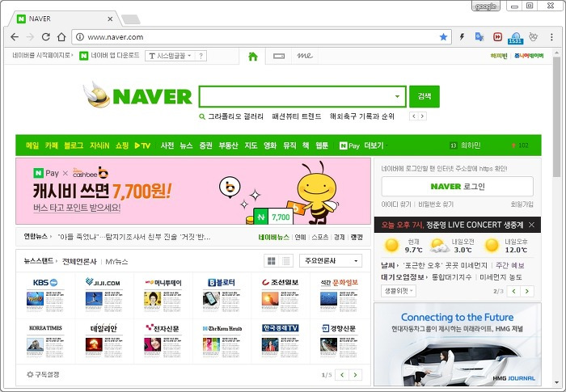Click the NAVER tab in browser
Viewport: 566px width, 392px height.
65,19
